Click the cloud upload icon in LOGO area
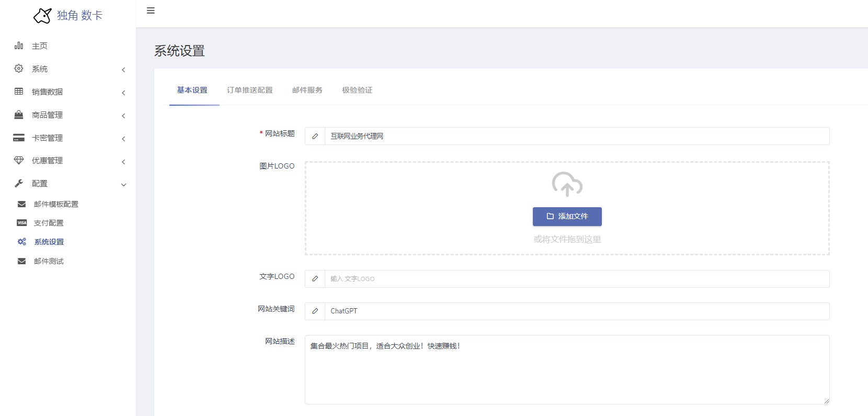Screen dimensions: 868x416 (567, 184)
